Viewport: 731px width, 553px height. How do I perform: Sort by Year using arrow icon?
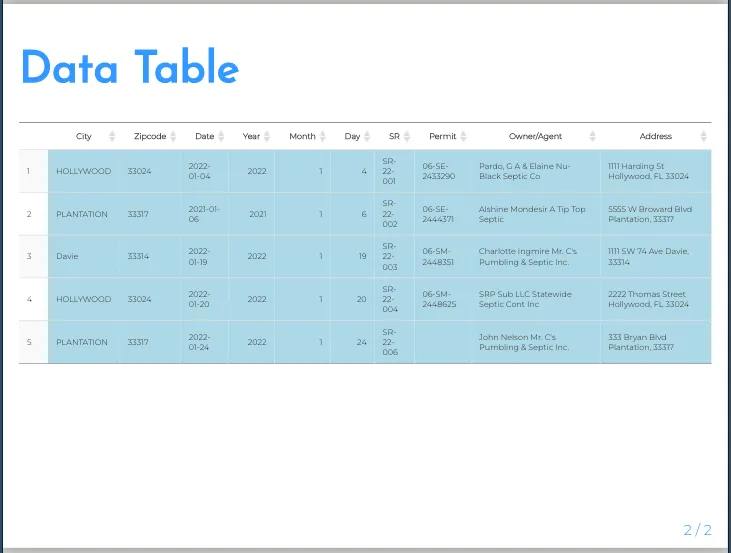(x=267, y=136)
